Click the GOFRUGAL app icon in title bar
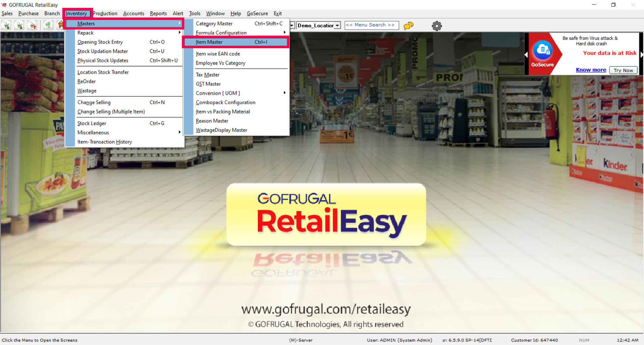 tap(4, 5)
